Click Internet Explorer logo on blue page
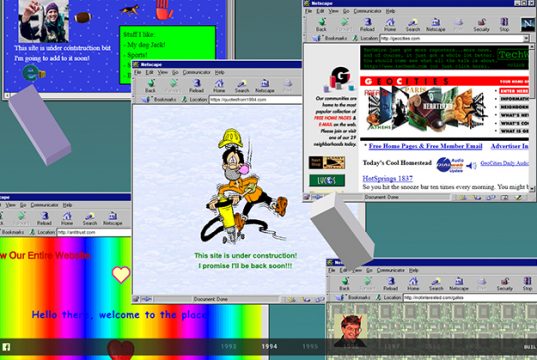Screen dimensions: 537x360 point(33,73)
